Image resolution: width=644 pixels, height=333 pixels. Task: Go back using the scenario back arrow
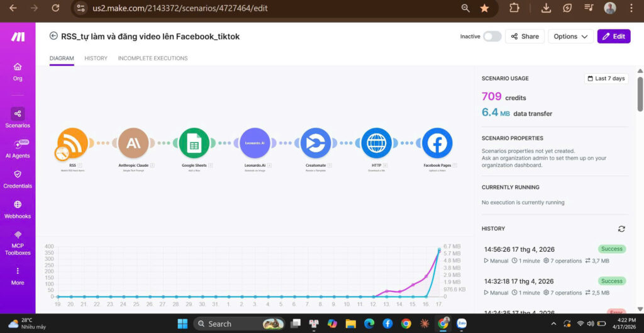tap(53, 36)
